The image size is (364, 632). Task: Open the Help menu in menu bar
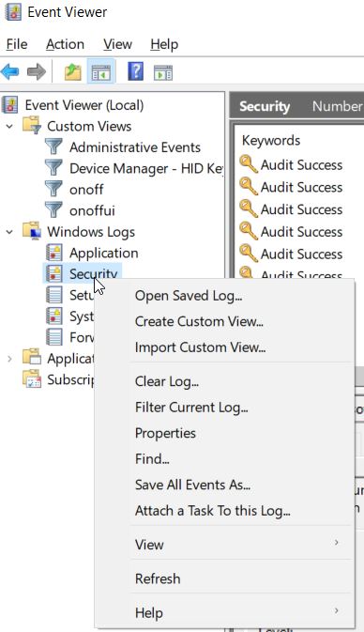164,44
